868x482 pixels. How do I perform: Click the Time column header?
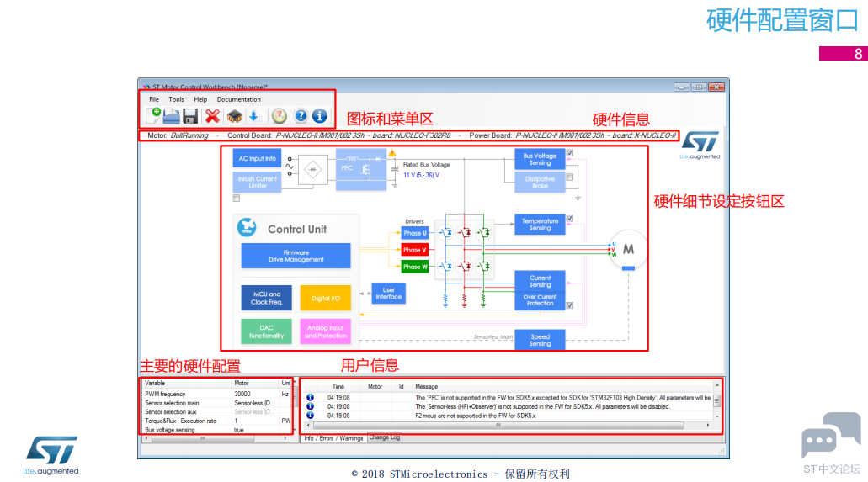pos(338,387)
